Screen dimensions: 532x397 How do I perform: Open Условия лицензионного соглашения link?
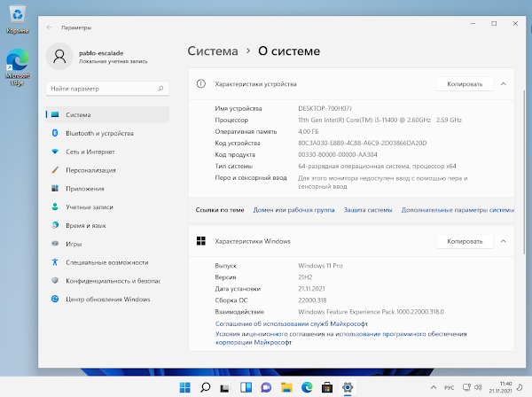(x=340, y=338)
